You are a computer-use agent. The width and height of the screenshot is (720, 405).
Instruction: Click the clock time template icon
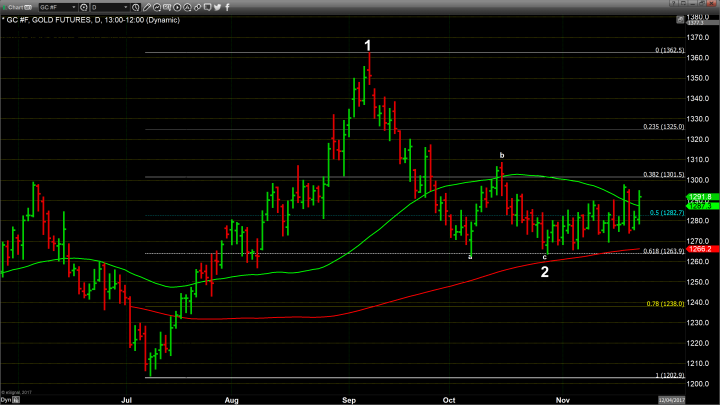pyautogui.click(x=136, y=7)
